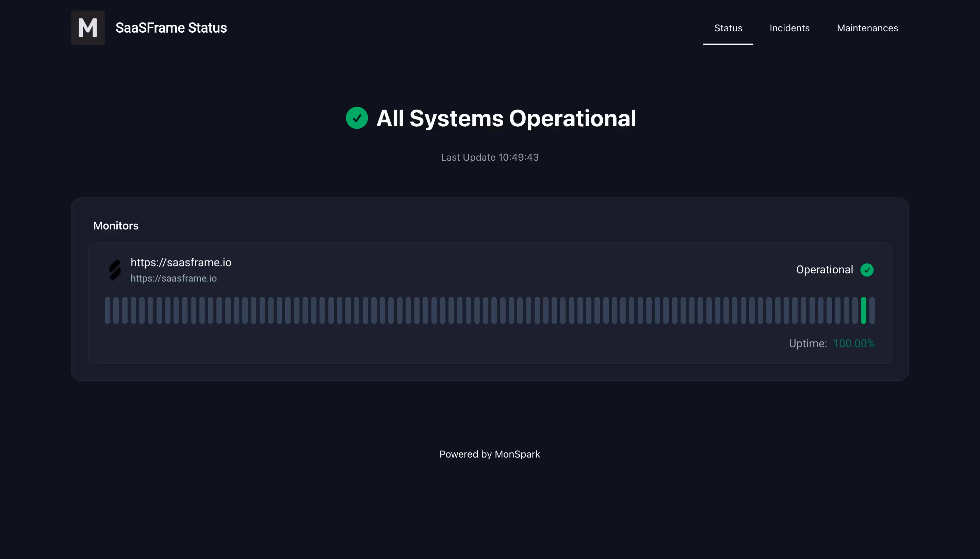The width and height of the screenshot is (980, 559).
Task: Click the first uptime history bar
Action: pyautogui.click(x=109, y=309)
